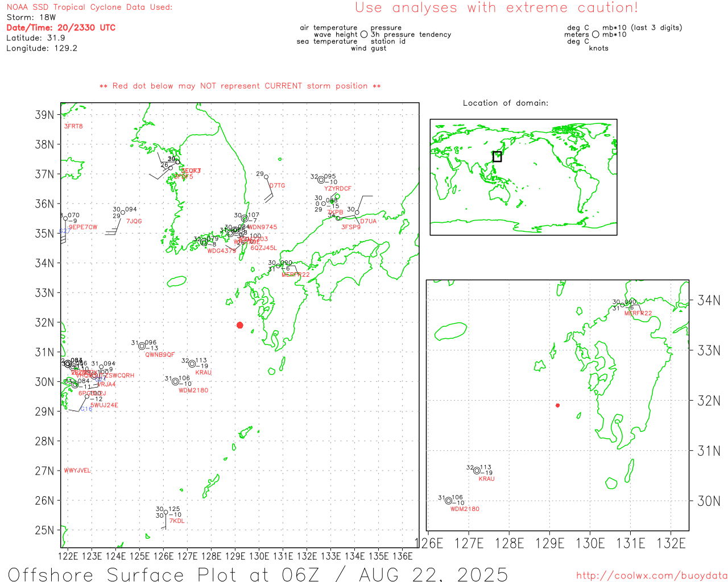The image size is (728, 582).
Task: Select 'air temperature' in the station legend
Action: click(329, 28)
